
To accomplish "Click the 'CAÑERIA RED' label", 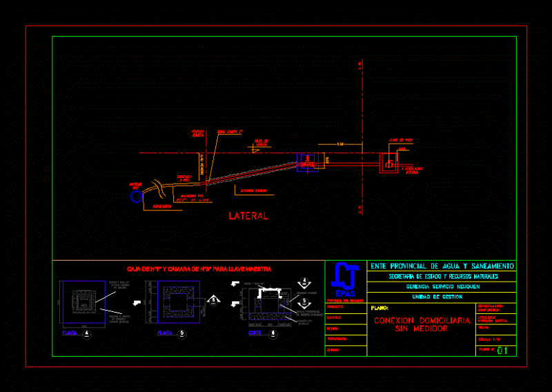I will [135, 186].
